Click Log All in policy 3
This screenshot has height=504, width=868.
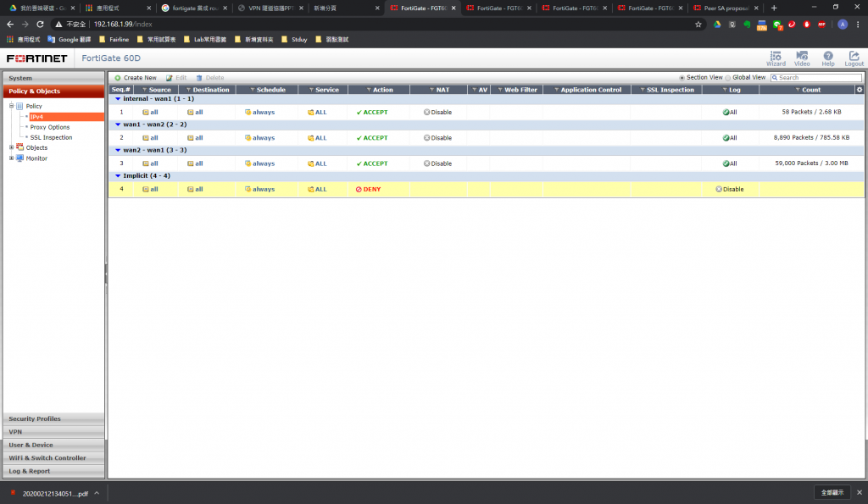(730, 163)
